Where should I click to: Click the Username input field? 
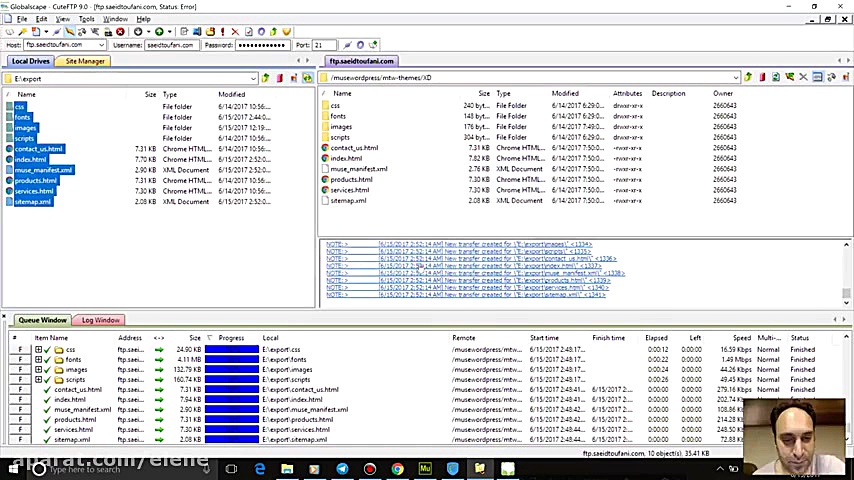coord(170,45)
